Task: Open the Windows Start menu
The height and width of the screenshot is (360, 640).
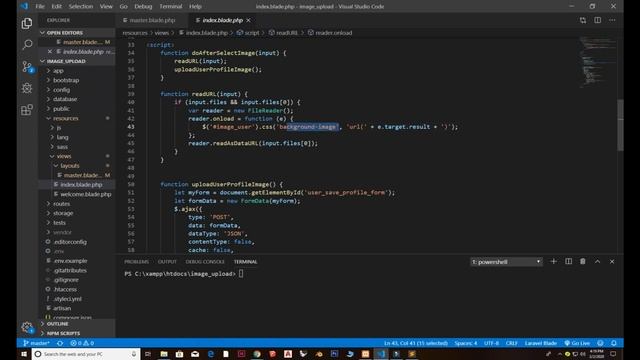Action: (24, 354)
